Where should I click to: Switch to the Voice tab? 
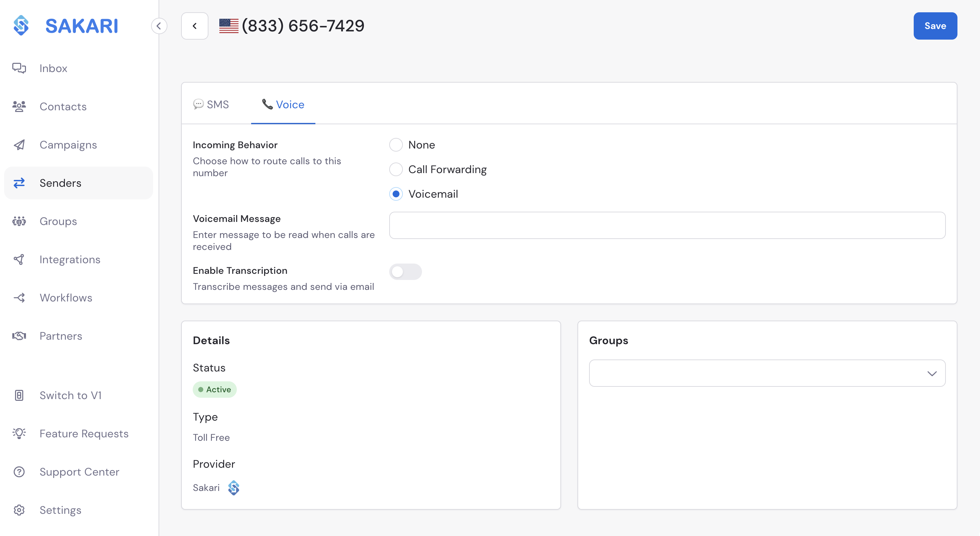point(283,104)
